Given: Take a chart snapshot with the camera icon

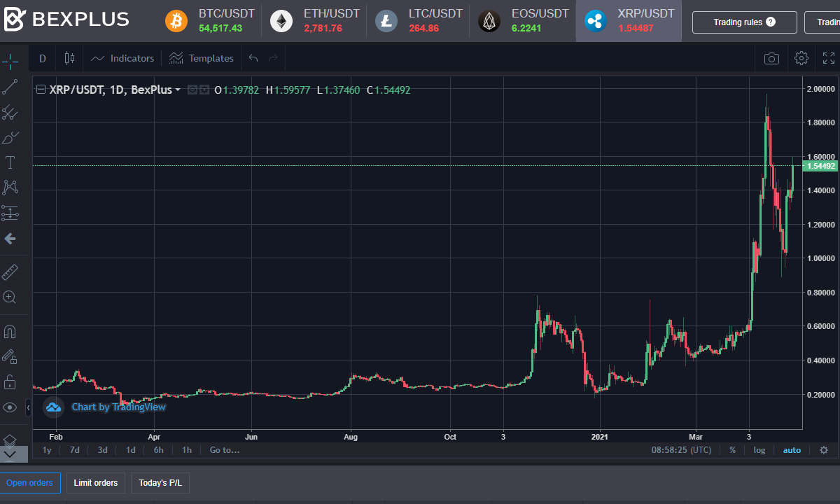Looking at the screenshot, I should [x=771, y=58].
